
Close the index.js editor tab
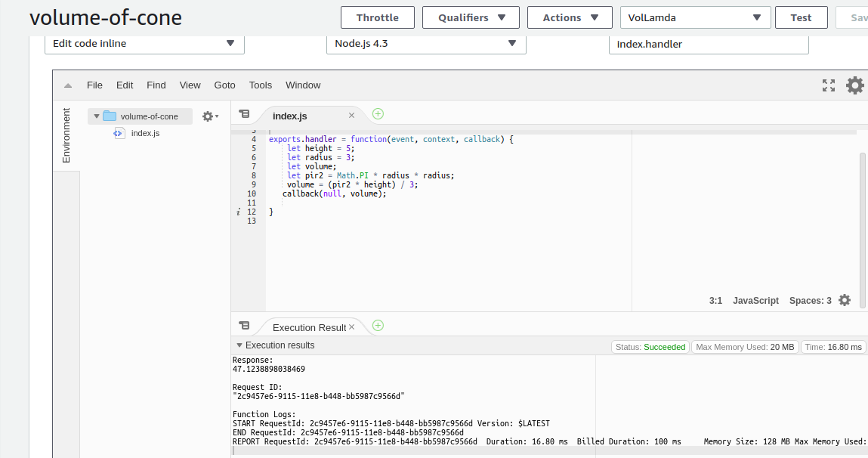click(351, 116)
